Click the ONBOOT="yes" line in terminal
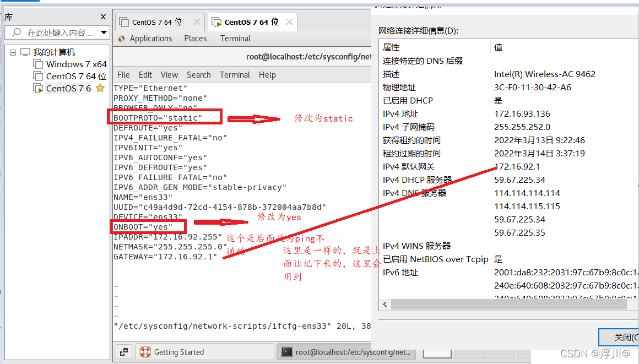639x364 pixels. [143, 227]
